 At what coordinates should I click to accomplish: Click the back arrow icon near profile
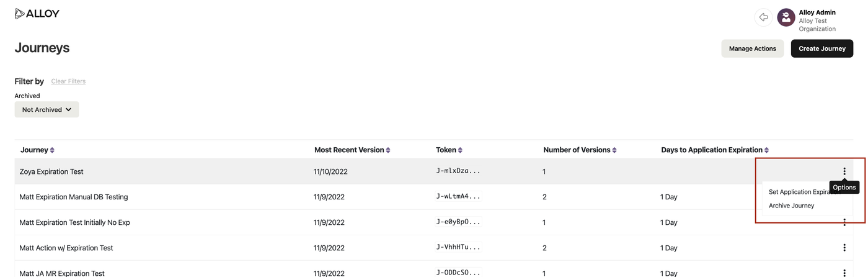coord(763,17)
